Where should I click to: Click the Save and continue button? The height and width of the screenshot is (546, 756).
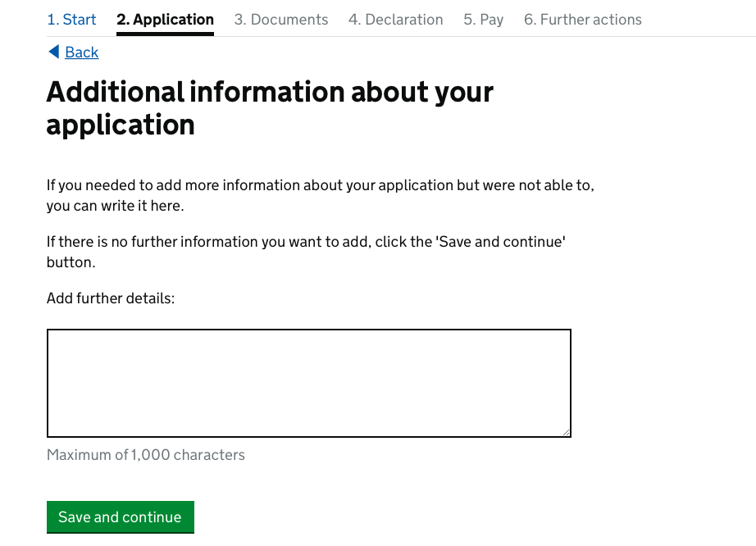click(121, 517)
